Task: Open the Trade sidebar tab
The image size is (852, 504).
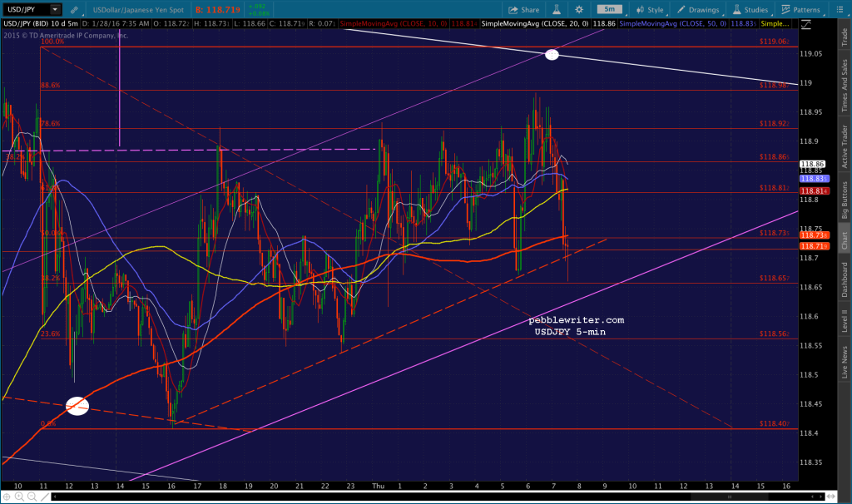Action: pyautogui.click(x=845, y=37)
